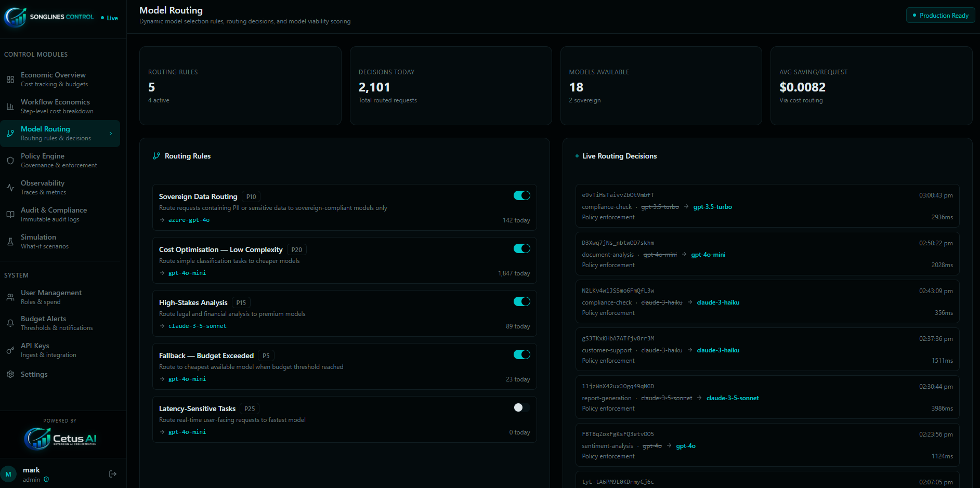Viewport: 980px width, 488px height.
Task: Enable the Latency-Sensitive Tasks rule toggle
Action: coord(521,407)
